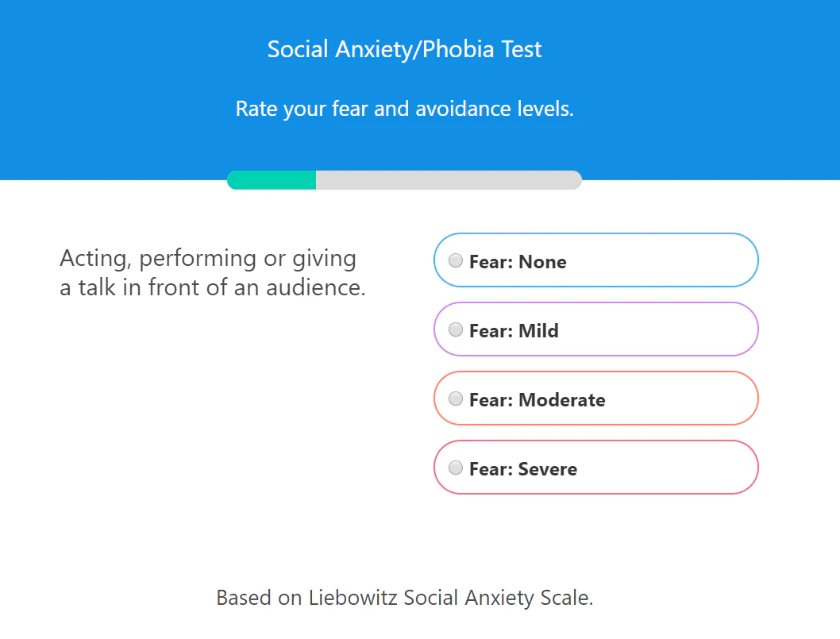Pick the Fear: Severe radio circle
Screen dimensions: 840x639
456,468
